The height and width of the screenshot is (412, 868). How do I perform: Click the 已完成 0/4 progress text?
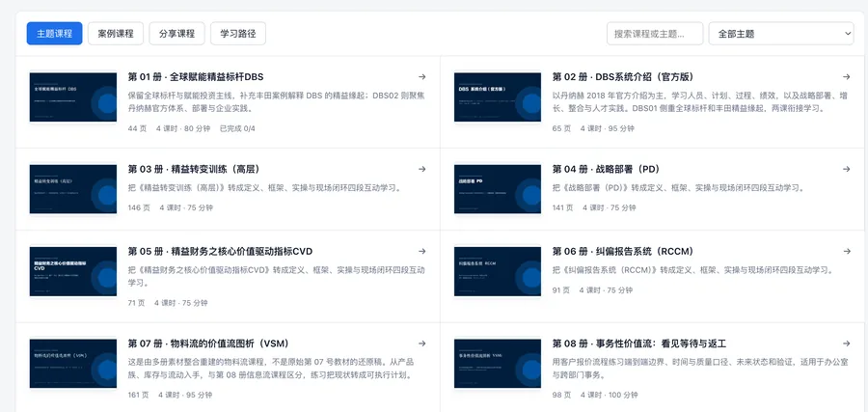point(237,128)
